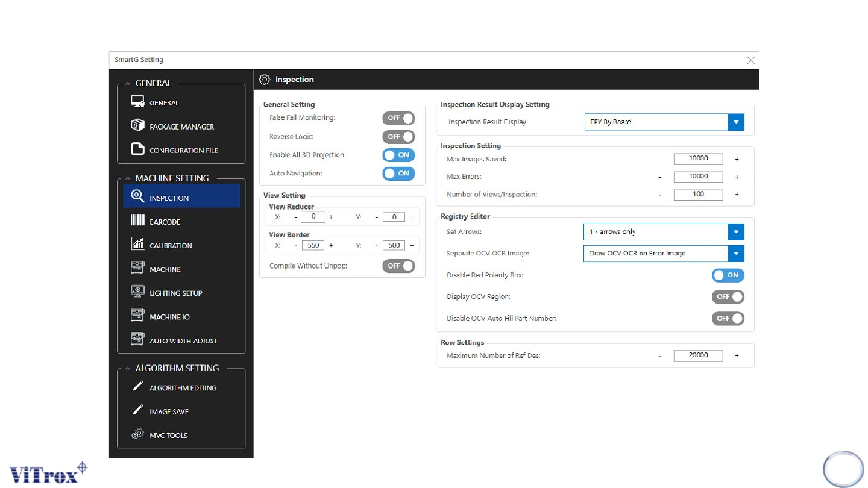Decrease View Border X value
This screenshot has height=488, width=868.
point(295,245)
